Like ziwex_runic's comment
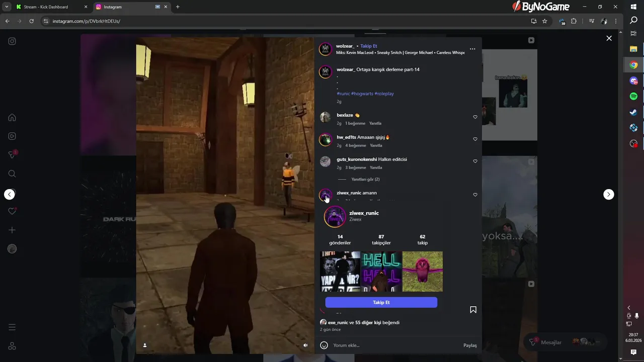 pyautogui.click(x=475, y=195)
